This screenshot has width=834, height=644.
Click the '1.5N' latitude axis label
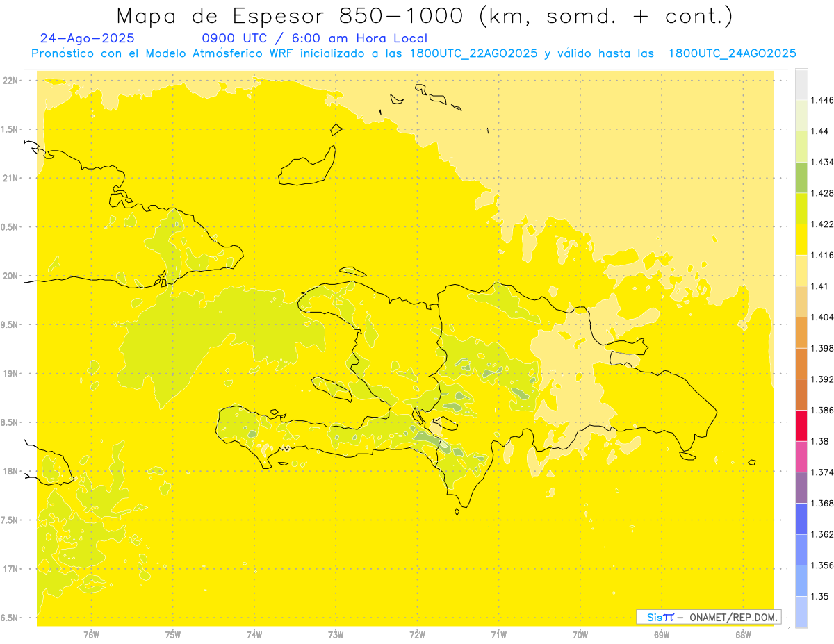[x=10, y=129]
